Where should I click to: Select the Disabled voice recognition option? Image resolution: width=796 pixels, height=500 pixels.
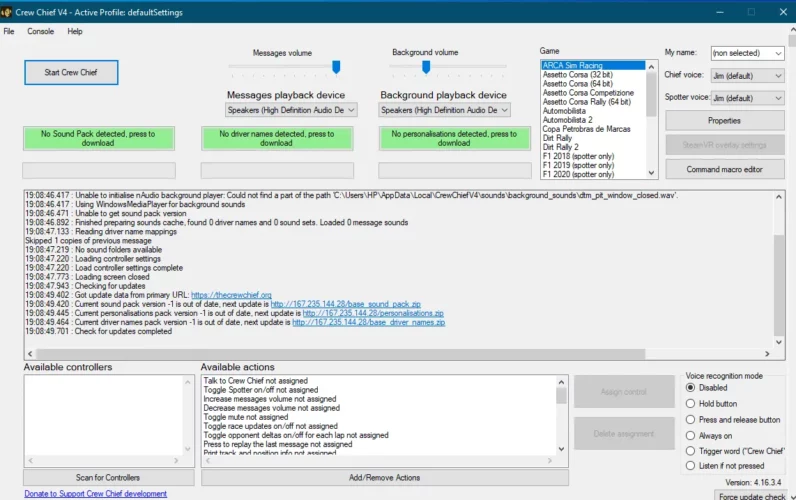click(x=691, y=387)
